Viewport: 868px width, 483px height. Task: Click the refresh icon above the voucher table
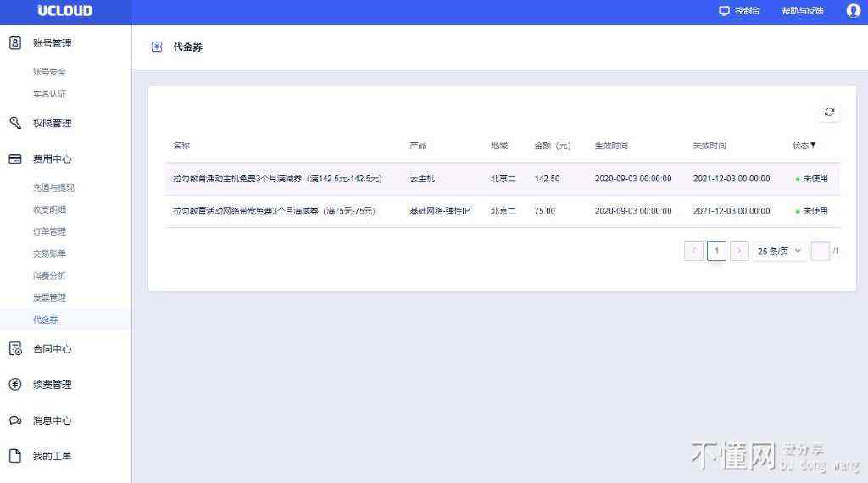829,112
